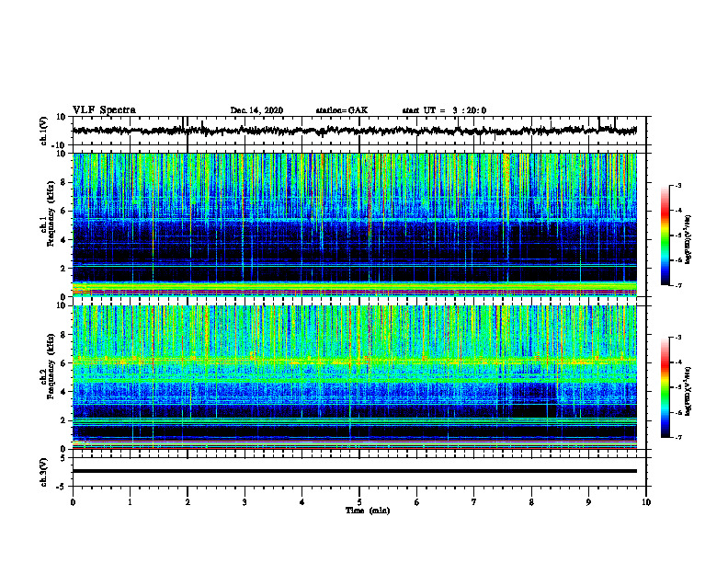This screenshot has height=563, width=728.
Task: Click the "2" kHz tick on ch.1 spectrogram
Action: click(64, 269)
